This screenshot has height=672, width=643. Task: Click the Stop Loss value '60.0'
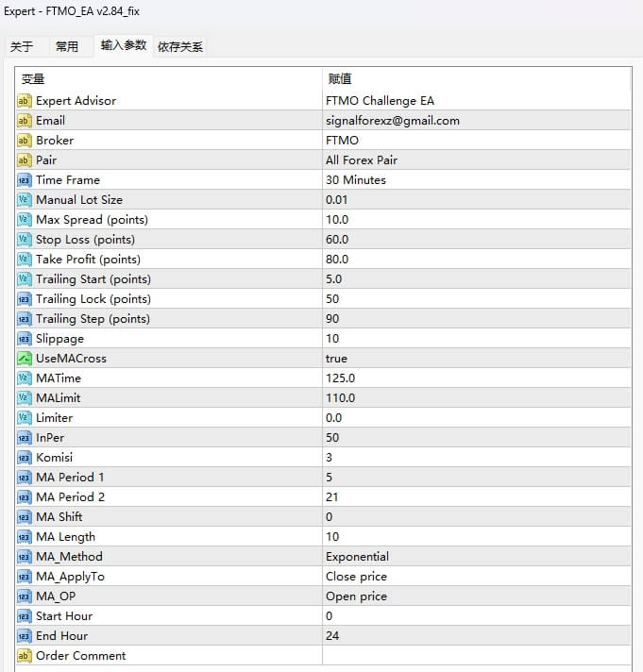pos(337,239)
